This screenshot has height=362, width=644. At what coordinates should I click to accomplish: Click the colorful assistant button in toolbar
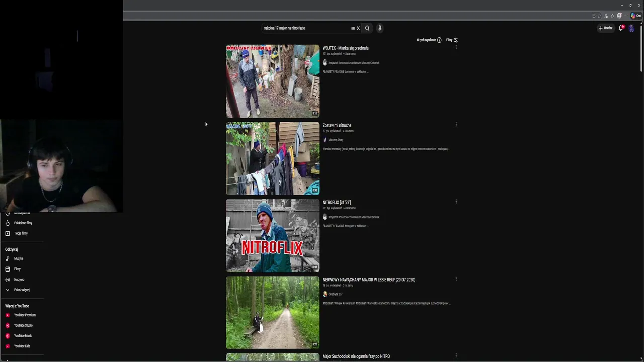(636, 16)
